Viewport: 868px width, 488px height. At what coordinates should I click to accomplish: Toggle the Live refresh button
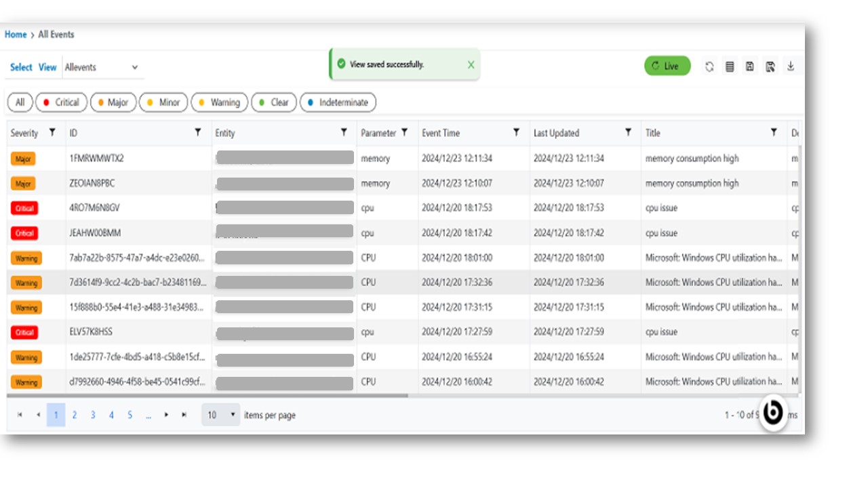(667, 66)
